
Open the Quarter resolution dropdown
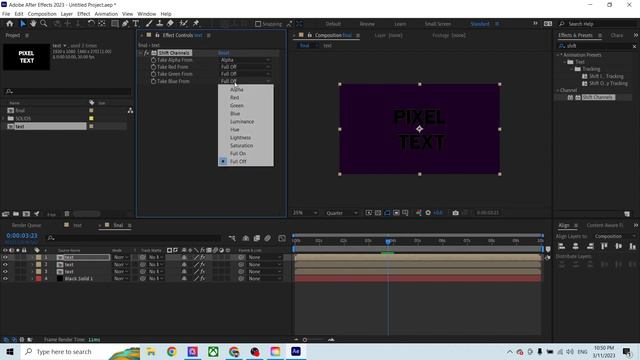(x=342, y=213)
